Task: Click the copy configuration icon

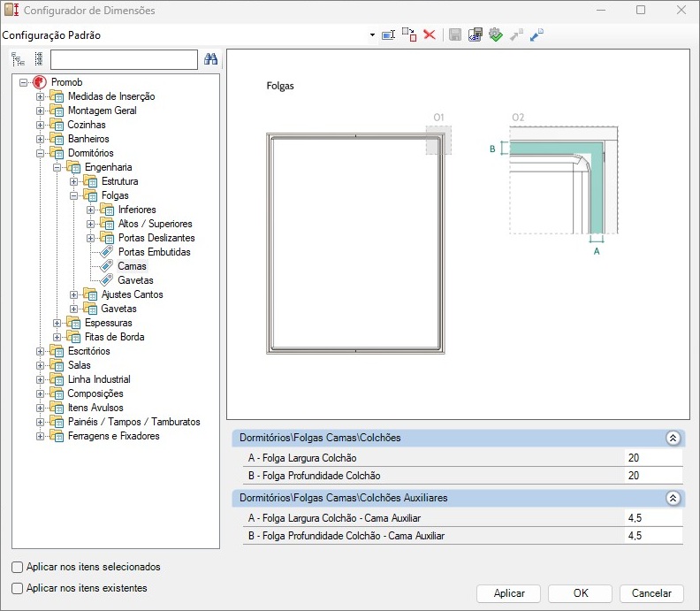Action: (x=409, y=34)
